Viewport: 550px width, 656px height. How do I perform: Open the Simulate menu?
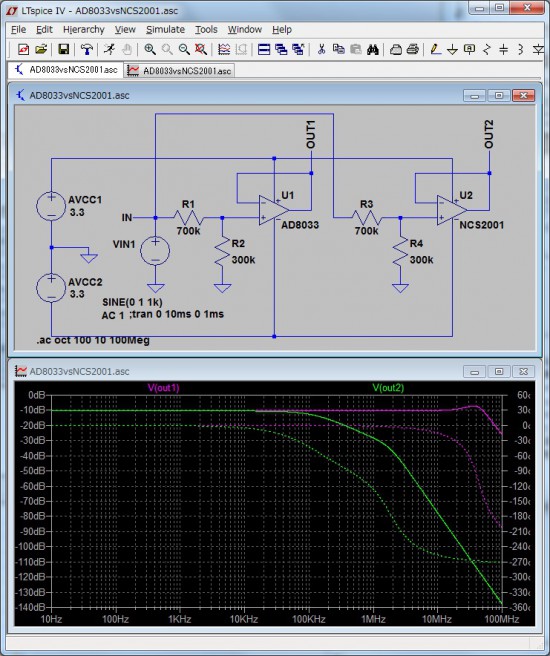(x=166, y=30)
